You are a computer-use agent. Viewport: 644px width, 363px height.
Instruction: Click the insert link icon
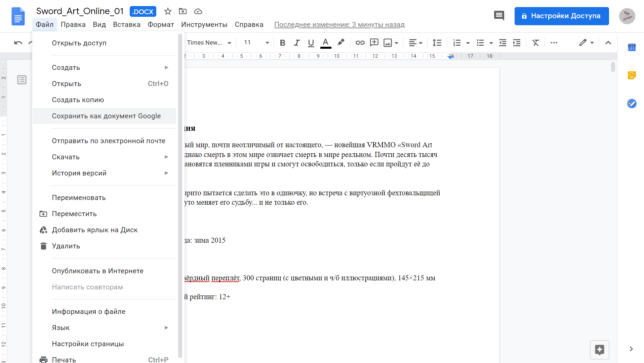360,43
